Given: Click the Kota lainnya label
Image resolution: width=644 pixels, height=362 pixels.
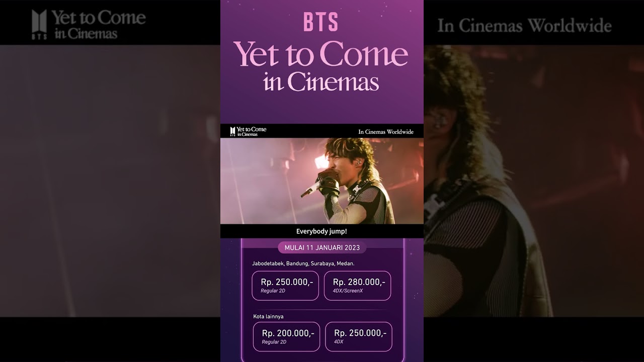Looking at the screenshot, I should tap(268, 316).
